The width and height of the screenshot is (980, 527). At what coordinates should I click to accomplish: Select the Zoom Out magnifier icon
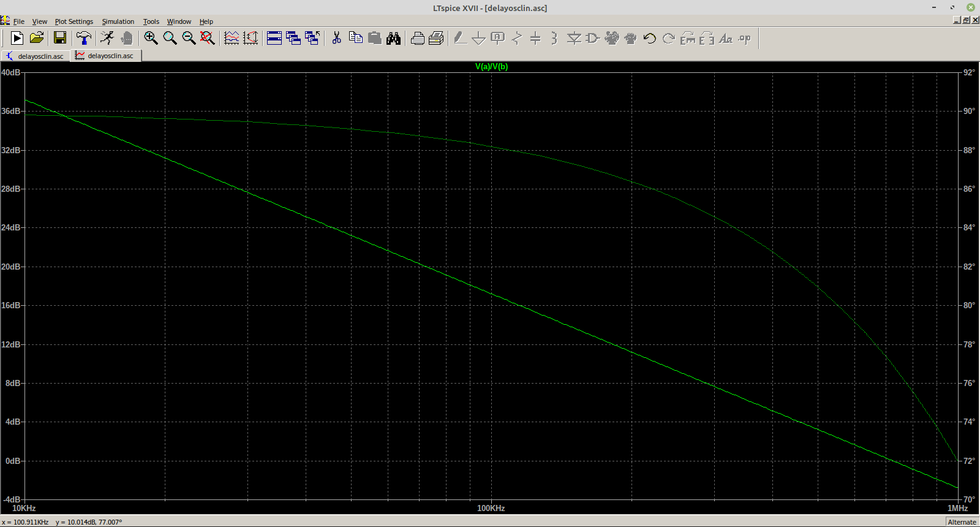[189, 38]
